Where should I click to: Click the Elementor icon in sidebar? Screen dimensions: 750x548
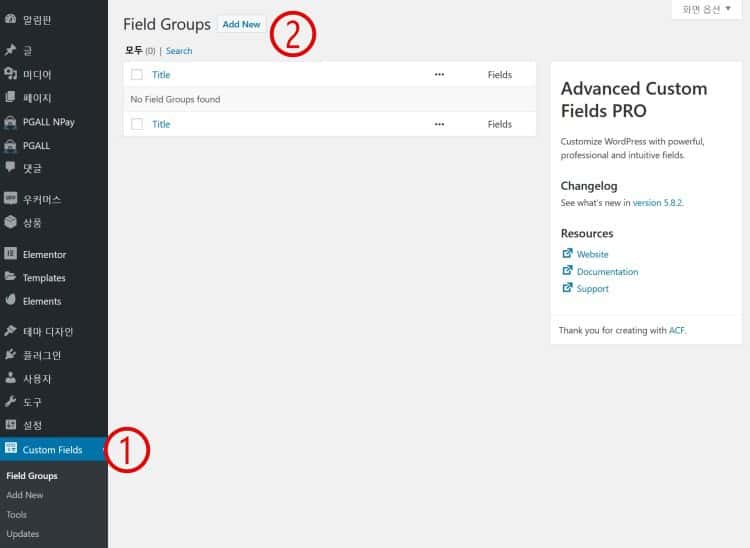pyautogui.click(x=10, y=254)
